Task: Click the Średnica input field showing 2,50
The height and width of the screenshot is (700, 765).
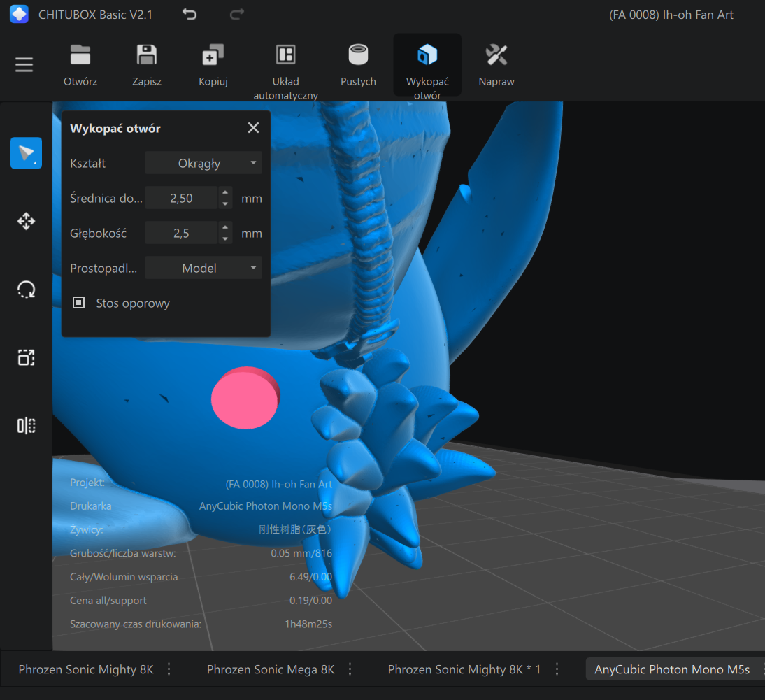Action: click(182, 198)
